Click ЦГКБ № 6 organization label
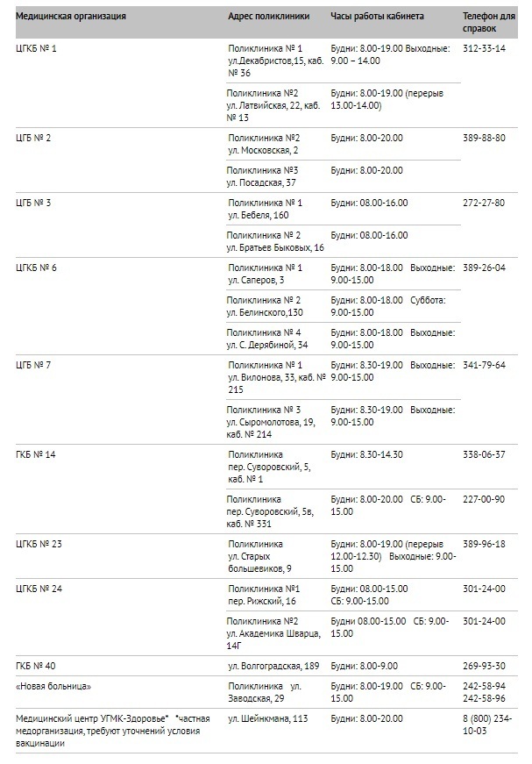The width and height of the screenshot is (532, 764). (x=36, y=268)
